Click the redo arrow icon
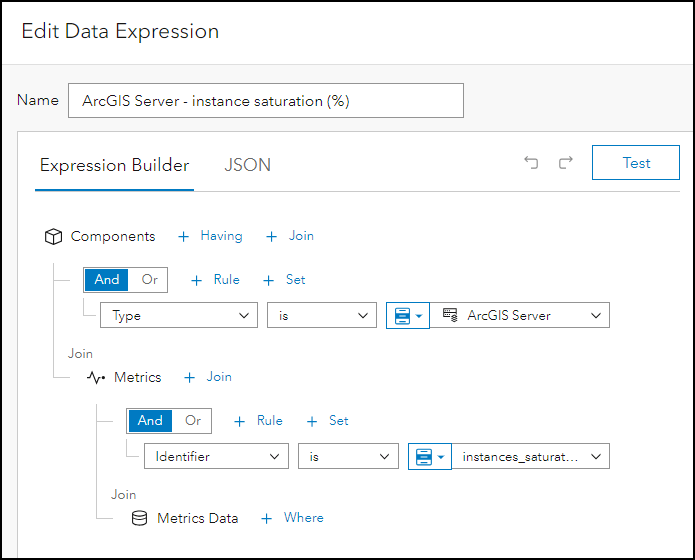Viewport: 695px width, 560px height. [x=565, y=163]
